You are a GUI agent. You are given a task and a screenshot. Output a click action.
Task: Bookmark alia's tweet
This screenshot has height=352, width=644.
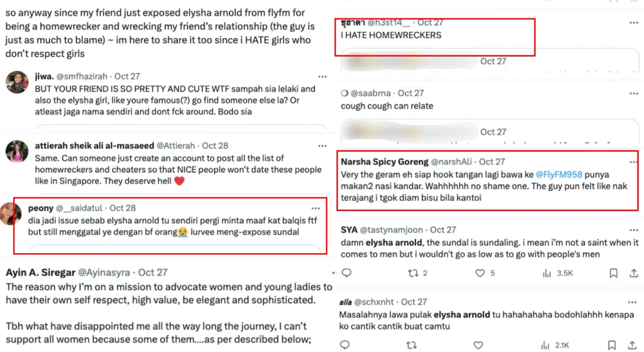pyautogui.click(x=612, y=345)
